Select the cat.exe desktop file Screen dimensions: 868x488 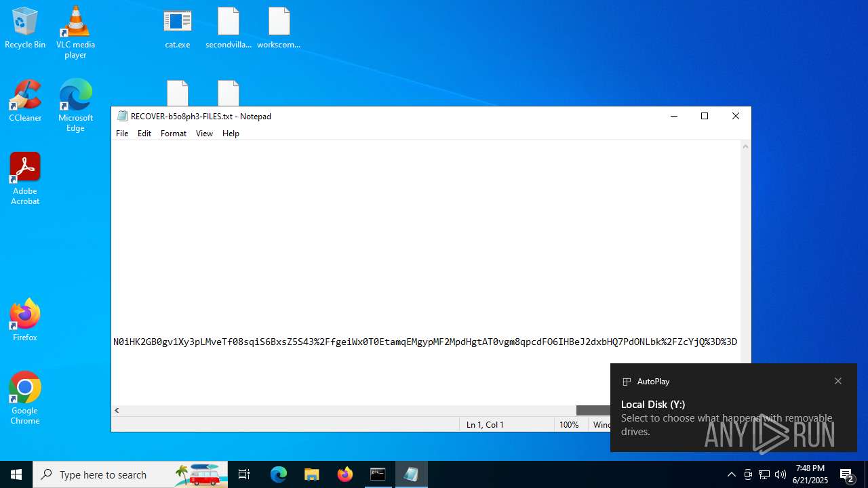pos(178,28)
